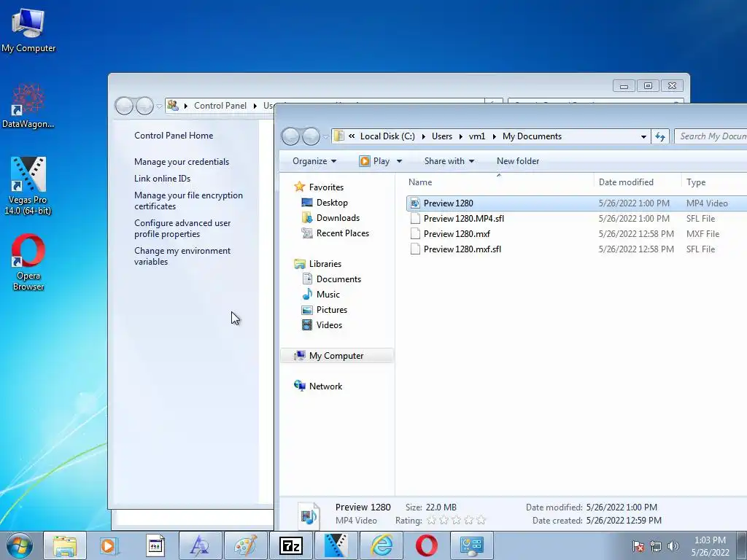Image resolution: width=747 pixels, height=560 pixels.
Task: Switch to Vegas Pro taskbar icon
Action: pyautogui.click(x=336, y=545)
